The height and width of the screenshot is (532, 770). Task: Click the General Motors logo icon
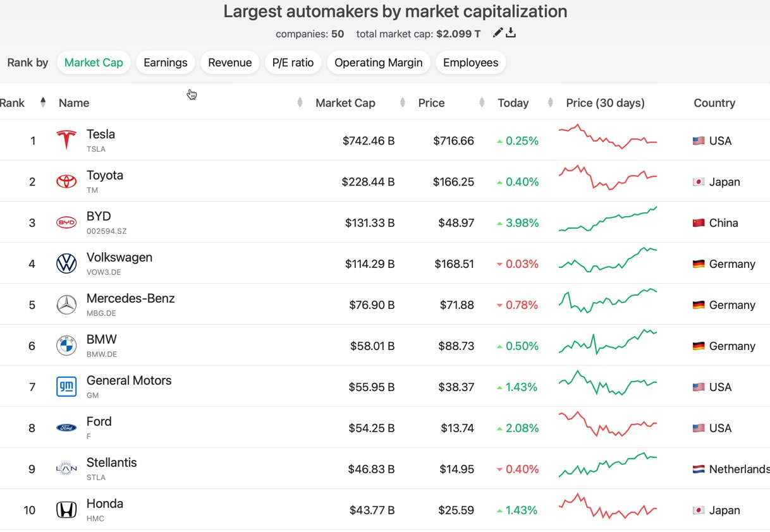(66, 387)
